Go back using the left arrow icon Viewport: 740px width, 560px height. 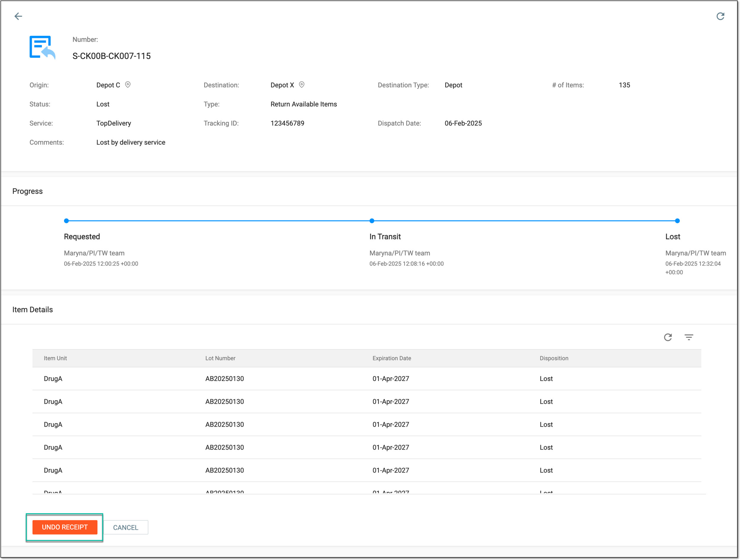coord(18,16)
